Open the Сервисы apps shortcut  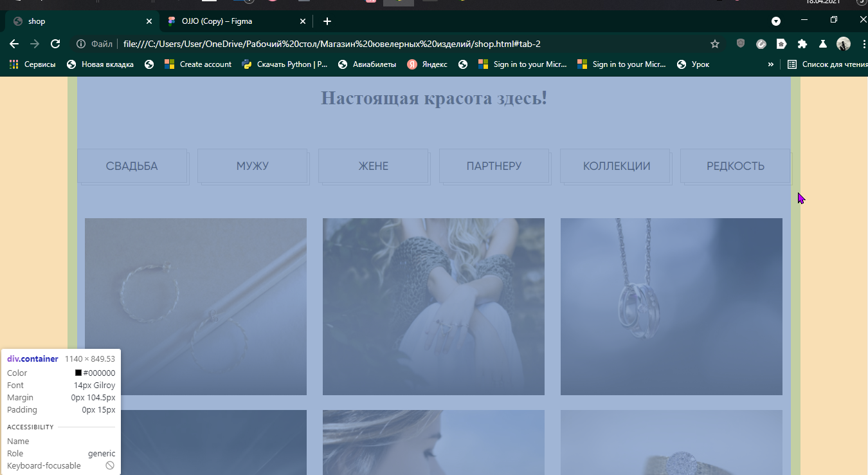click(x=32, y=64)
